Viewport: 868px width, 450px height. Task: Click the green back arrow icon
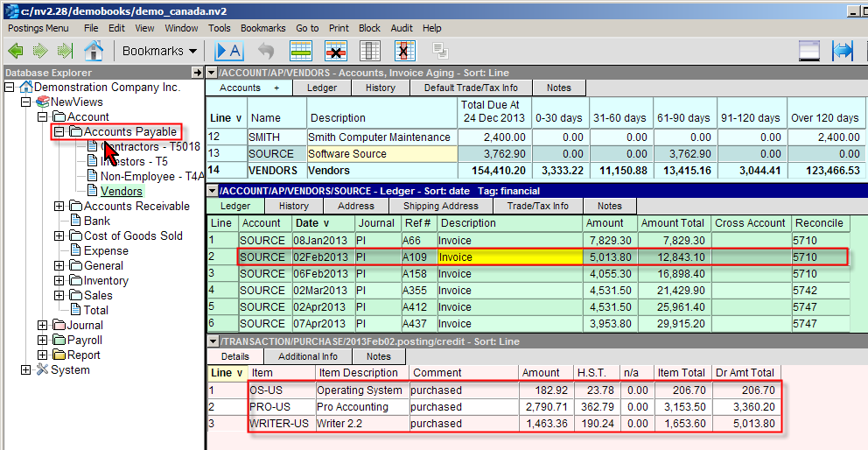[x=16, y=51]
